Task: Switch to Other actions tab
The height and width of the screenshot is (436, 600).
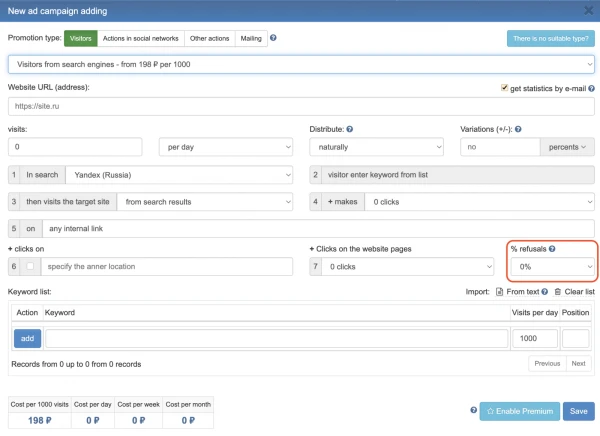Action: (x=210, y=38)
